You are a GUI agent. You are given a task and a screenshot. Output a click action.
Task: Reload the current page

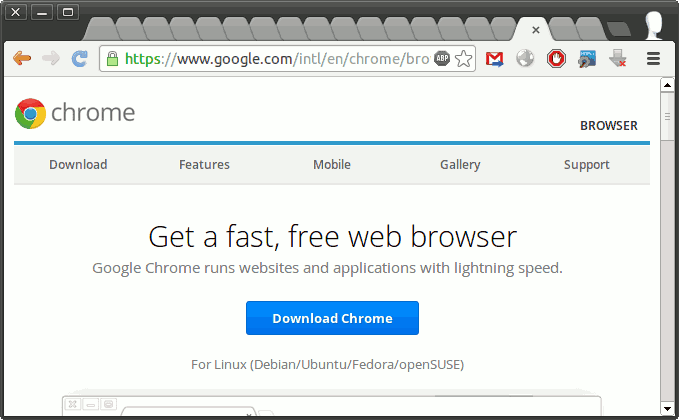coord(80,59)
